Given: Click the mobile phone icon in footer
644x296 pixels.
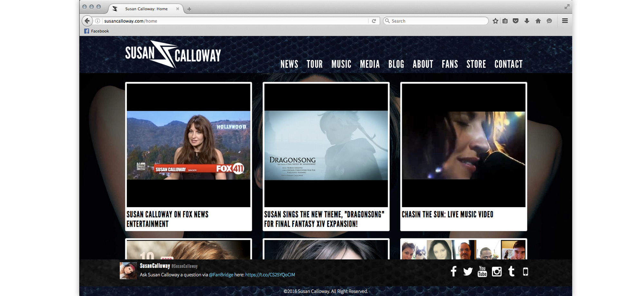Looking at the screenshot, I should (526, 272).
